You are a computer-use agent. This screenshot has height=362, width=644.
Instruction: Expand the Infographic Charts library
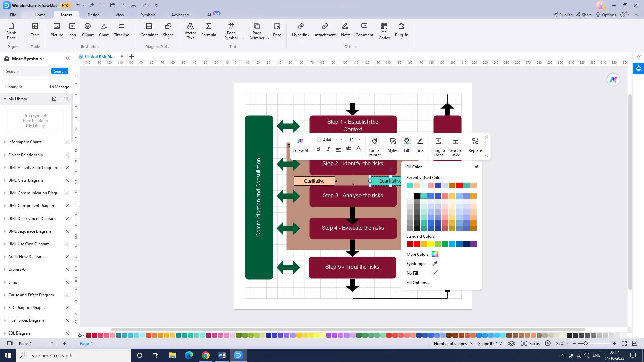(x=25, y=142)
